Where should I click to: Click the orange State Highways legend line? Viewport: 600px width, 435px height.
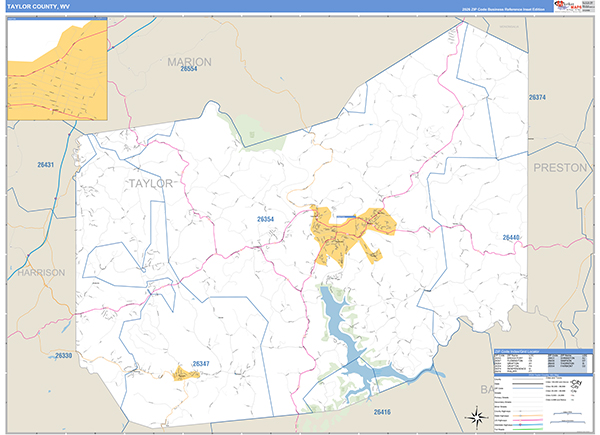pyautogui.click(x=528, y=415)
